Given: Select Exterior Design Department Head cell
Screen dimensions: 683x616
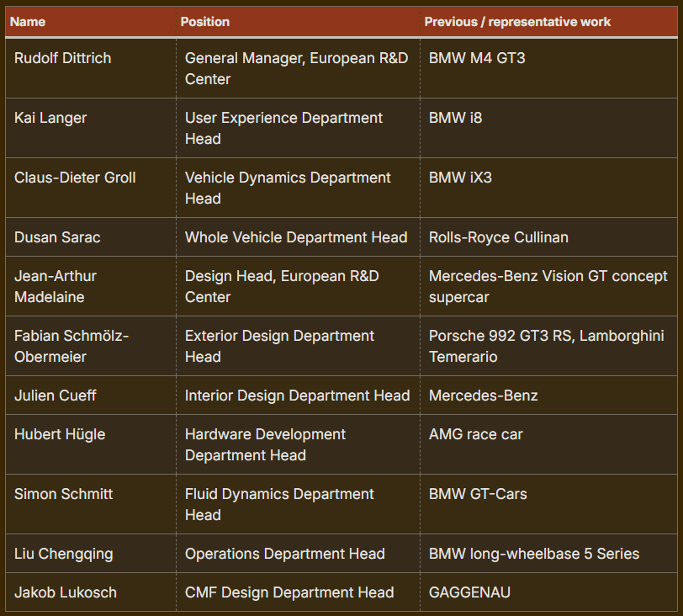Looking at the screenshot, I should click(298, 346).
